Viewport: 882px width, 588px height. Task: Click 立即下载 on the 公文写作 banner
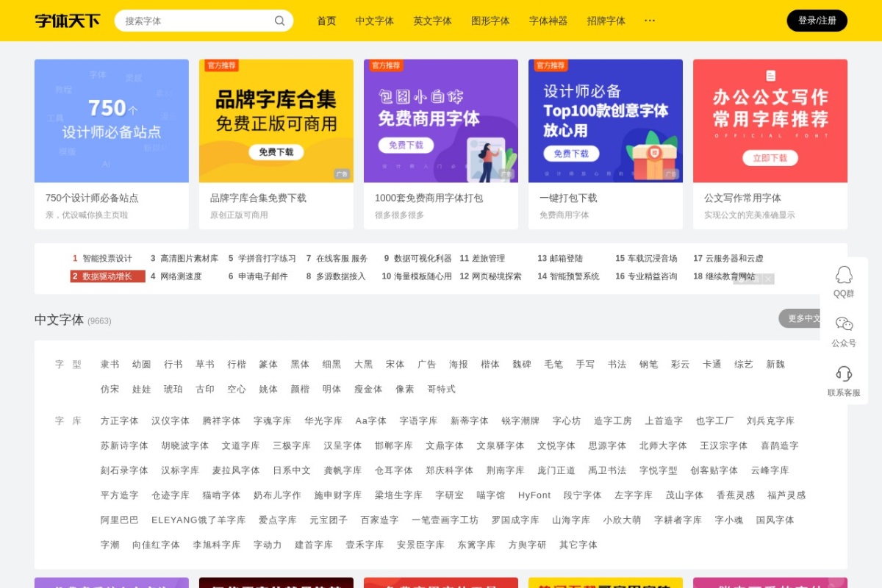[x=770, y=157]
